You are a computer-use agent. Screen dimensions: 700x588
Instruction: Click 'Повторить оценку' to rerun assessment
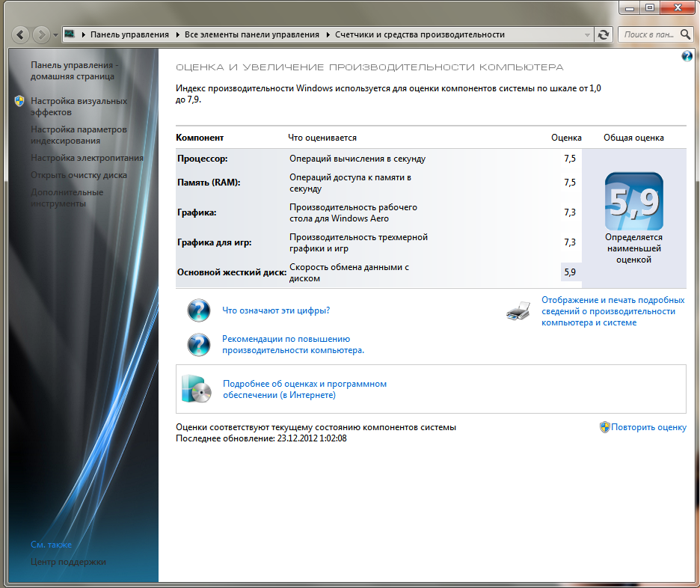pos(648,427)
